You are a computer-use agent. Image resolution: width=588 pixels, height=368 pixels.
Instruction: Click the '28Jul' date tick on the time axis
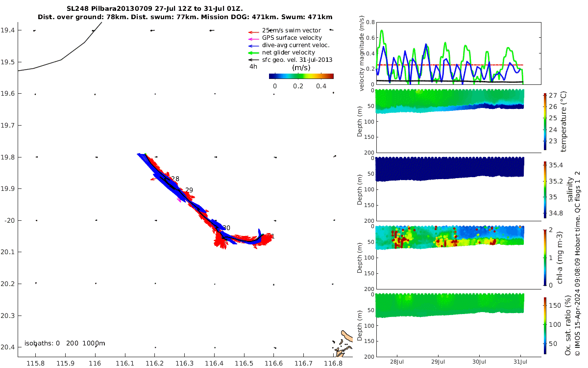pyautogui.click(x=397, y=362)
